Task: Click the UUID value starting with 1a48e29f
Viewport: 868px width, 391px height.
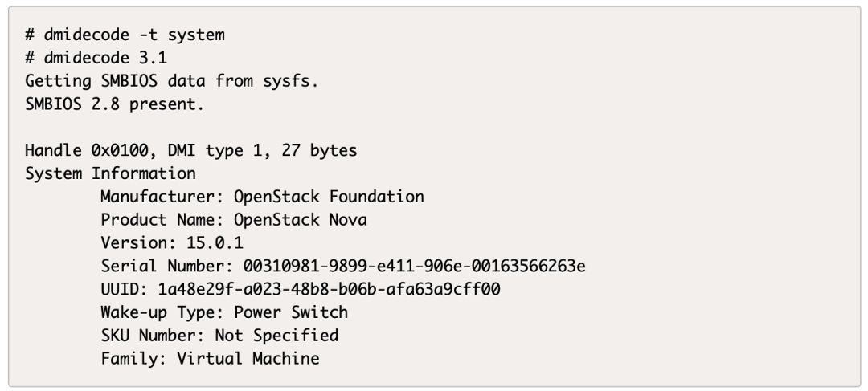Action: pyautogui.click(x=329, y=289)
